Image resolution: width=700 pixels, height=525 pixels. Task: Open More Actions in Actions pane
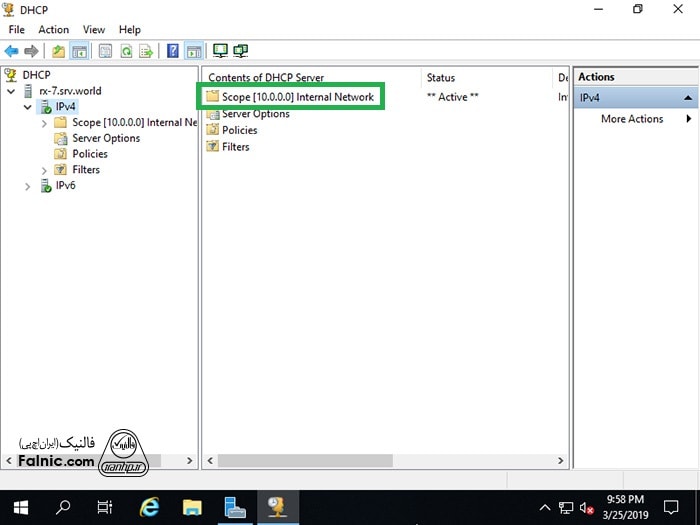pos(632,119)
